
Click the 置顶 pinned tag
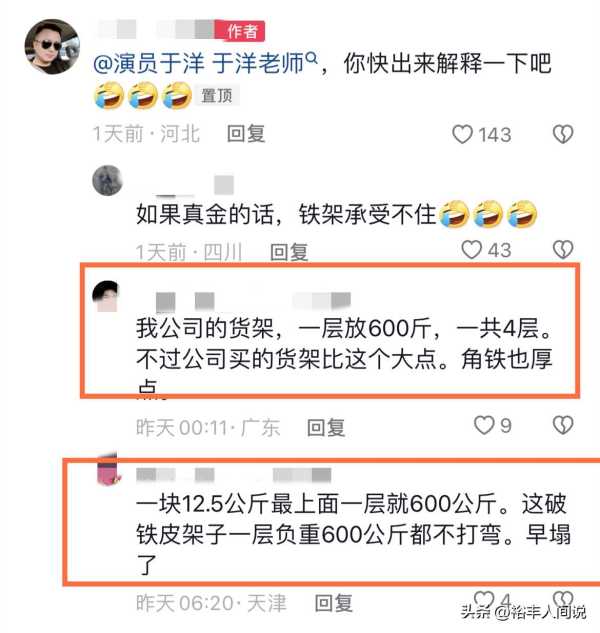coord(217,96)
